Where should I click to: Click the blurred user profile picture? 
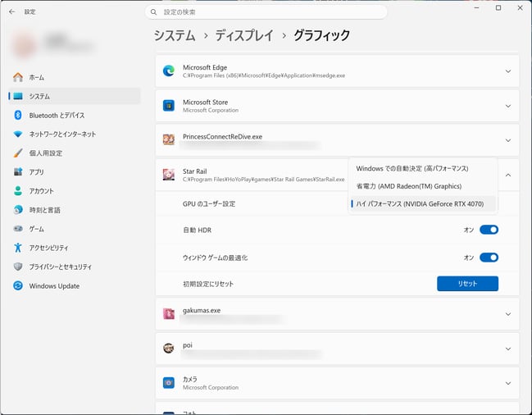point(25,44)
